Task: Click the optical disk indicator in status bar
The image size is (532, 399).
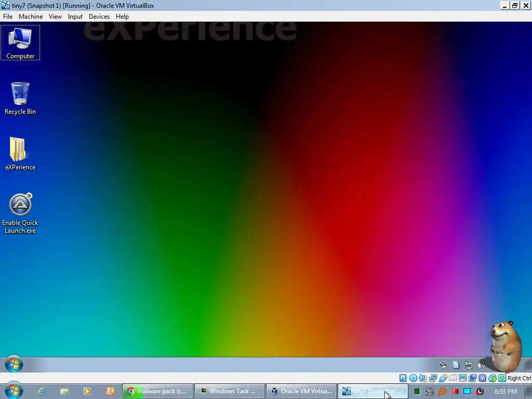Action: pyautogui.click(x=413, y=378)
